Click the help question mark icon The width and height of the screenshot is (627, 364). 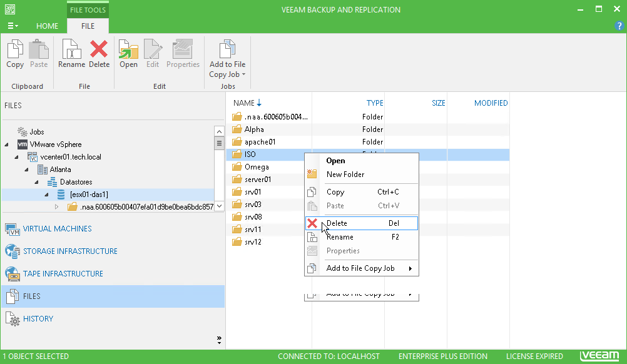(x=619, y=26)
